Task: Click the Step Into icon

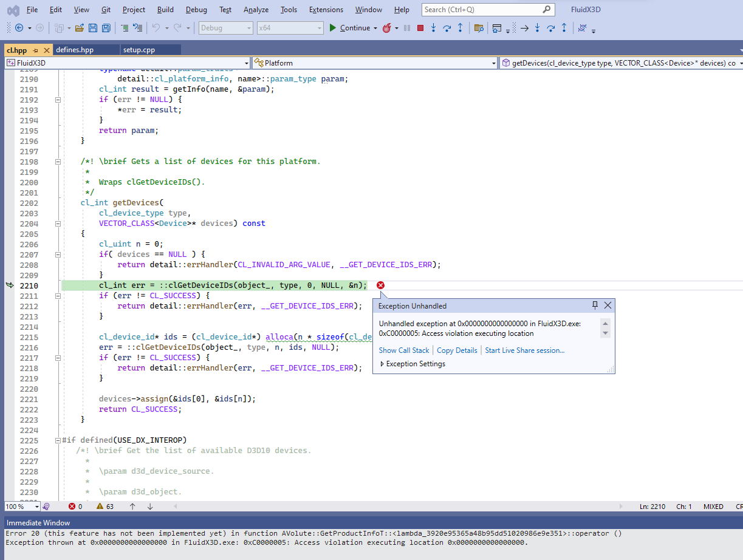Action: click(434, 27)
